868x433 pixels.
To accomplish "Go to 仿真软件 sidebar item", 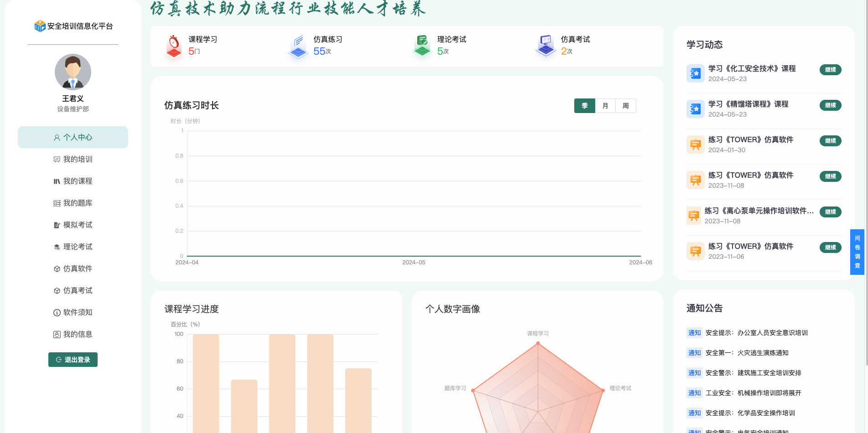I will tap(73, 268).
